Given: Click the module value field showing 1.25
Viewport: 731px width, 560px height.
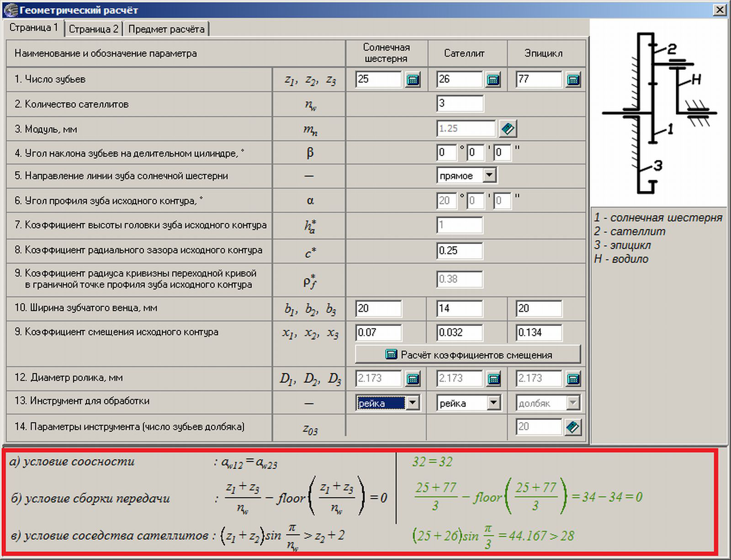Looking at the screenshot, I should coord(466,129).
